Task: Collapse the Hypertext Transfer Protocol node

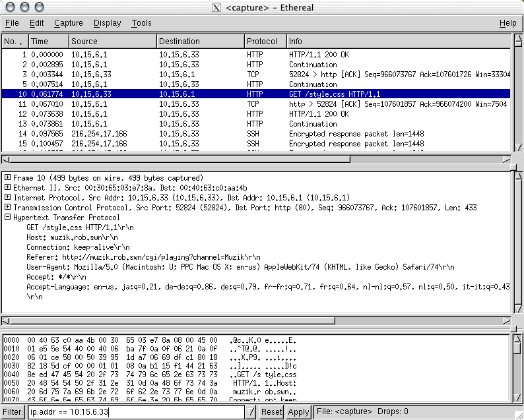Action: click(x=7, y=217)
